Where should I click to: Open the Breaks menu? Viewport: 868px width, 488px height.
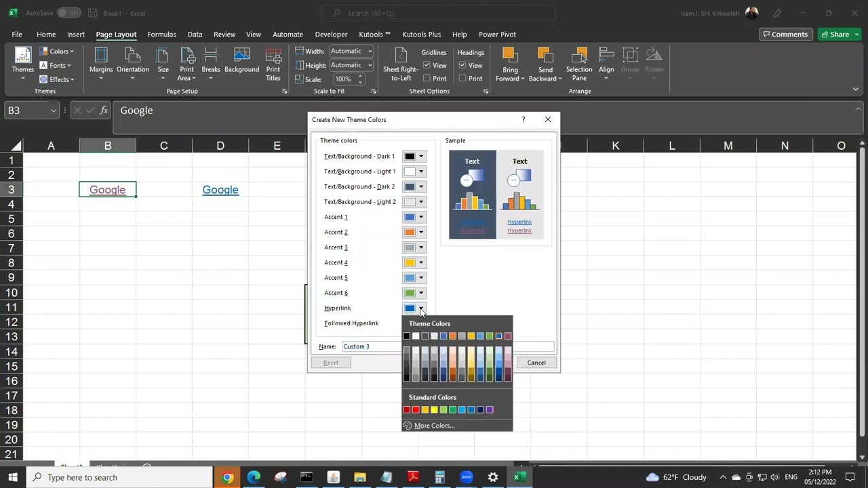click(211, 64)
